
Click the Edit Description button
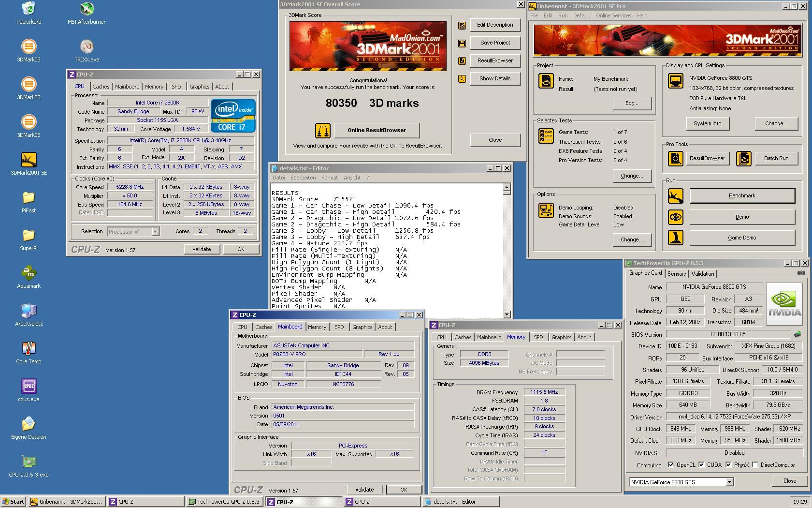click(495, 25)
